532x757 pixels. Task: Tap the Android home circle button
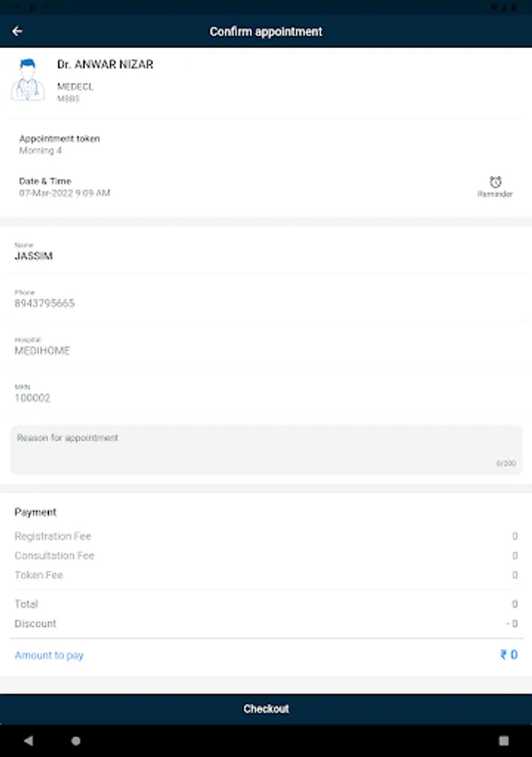point(76,741)
